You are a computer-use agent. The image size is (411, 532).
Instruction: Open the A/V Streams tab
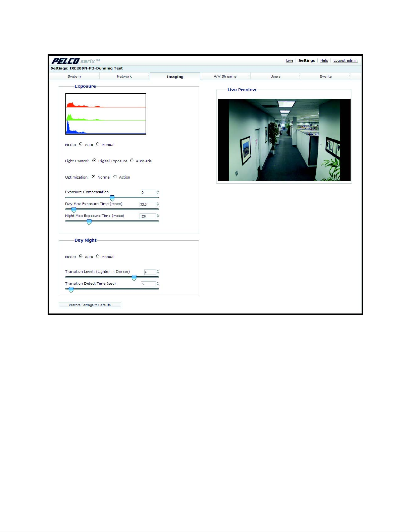coord(225,77)
